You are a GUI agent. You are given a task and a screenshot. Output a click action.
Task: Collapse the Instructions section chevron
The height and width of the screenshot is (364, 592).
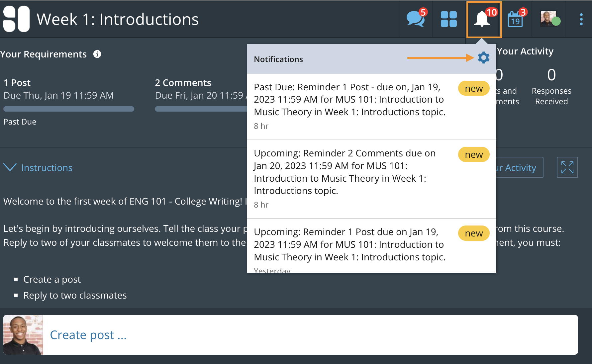[10, 167]
